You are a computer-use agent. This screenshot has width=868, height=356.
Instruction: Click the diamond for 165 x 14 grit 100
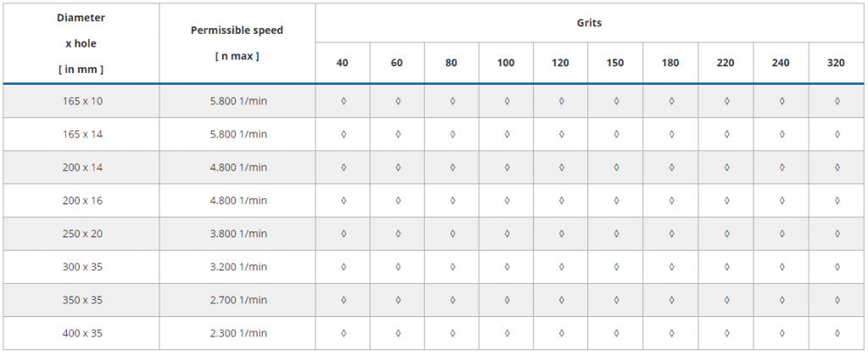507,134
